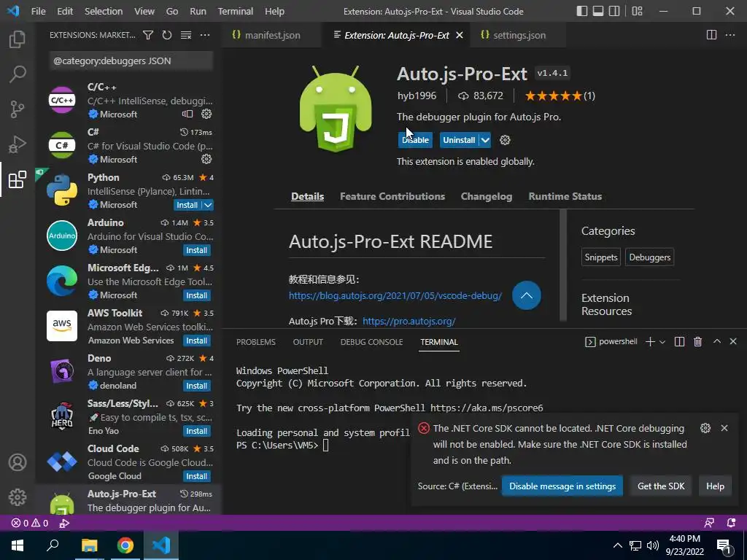Open File Explorer from taskbar
Image resolution: width=747 pixels, height=560 pixels.
pos(89,545)
